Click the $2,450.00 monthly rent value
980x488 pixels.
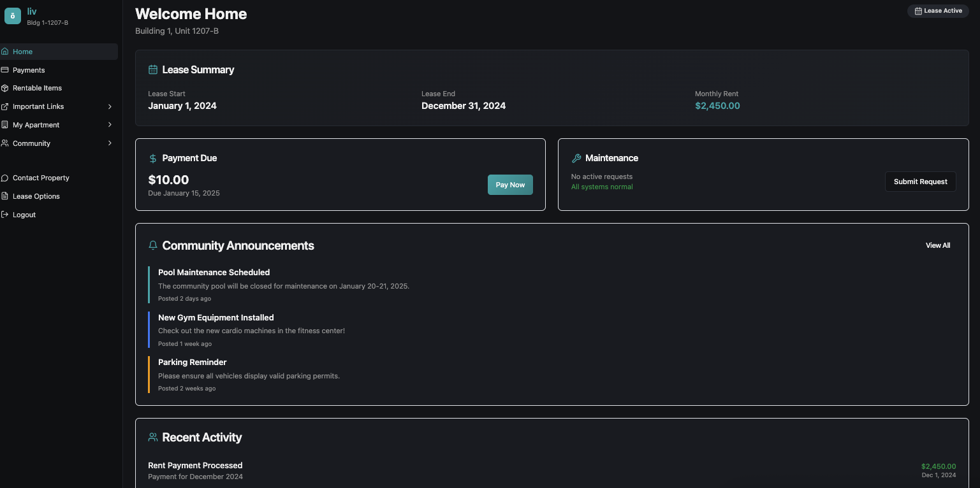(717, 106)
